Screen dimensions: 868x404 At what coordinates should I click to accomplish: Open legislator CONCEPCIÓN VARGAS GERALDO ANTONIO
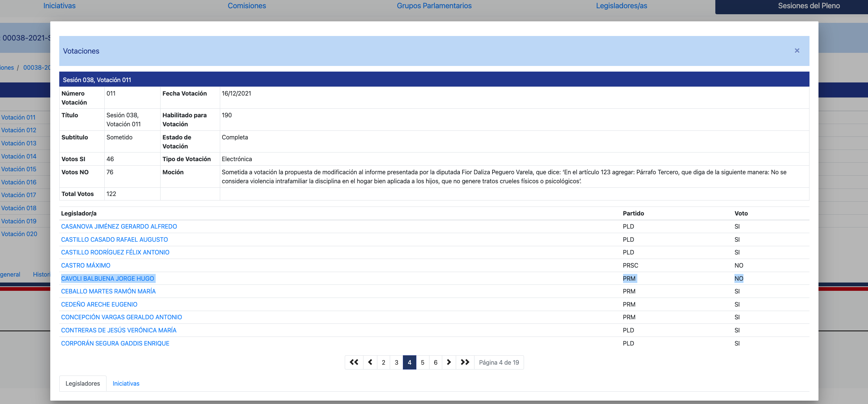click(122, 317)
